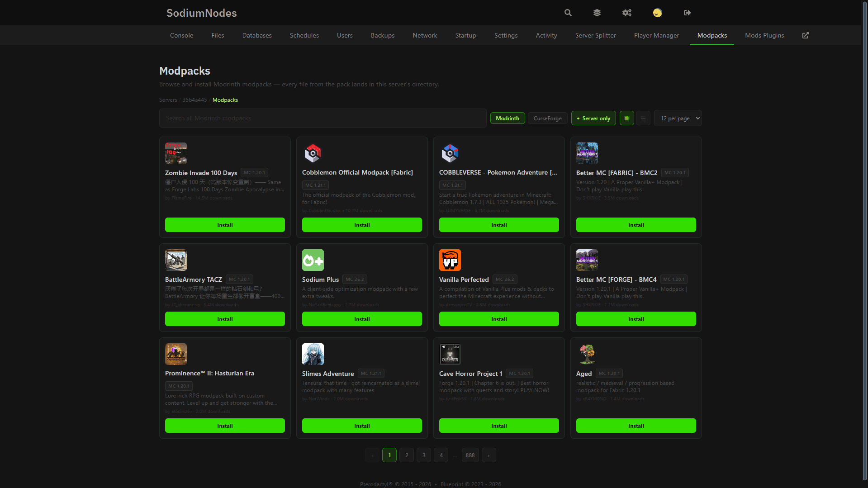Open the search icon in header
The image size is (868, 488).
[568, 13]
